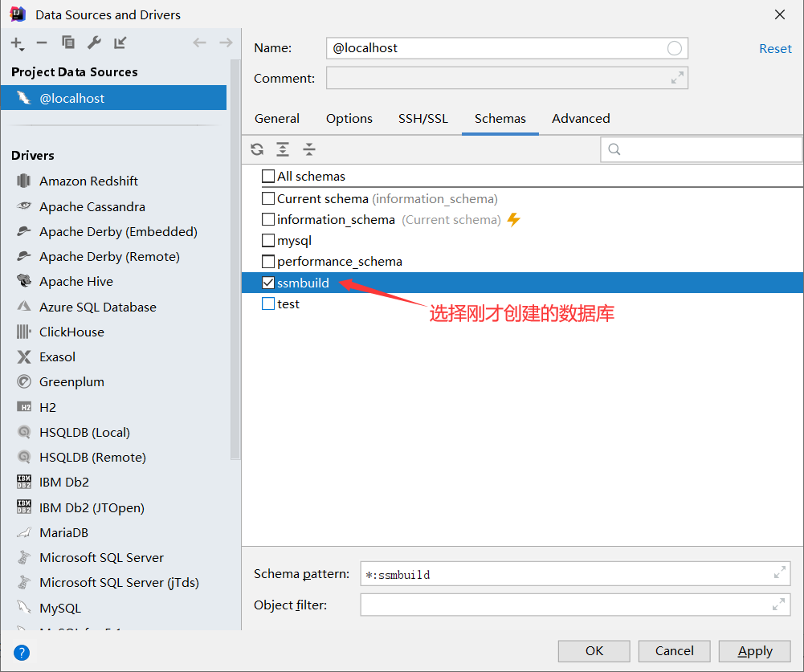Open help via the question mark icon
Screen dimensions: 804x672
[x=22, y=653]
